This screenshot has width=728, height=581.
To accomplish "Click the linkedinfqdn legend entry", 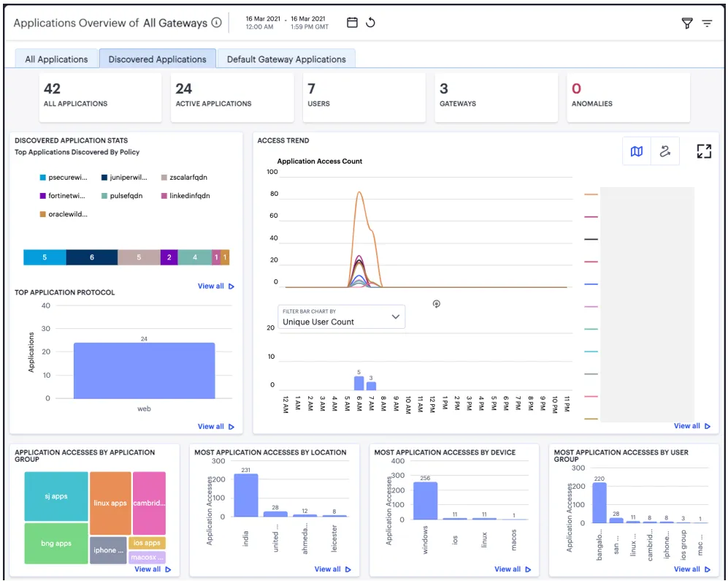I will (185, 196).
